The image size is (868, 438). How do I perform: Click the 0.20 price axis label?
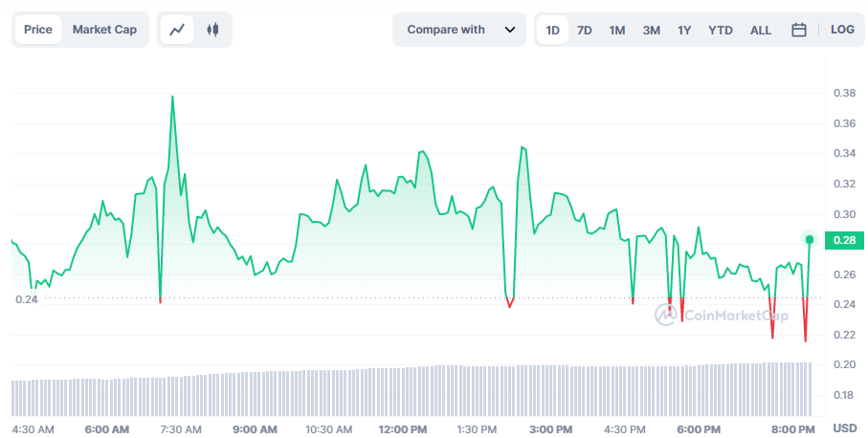(844, 364)
